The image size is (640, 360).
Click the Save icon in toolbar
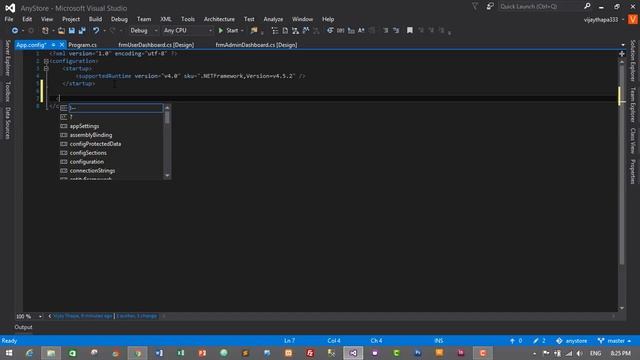72,31
